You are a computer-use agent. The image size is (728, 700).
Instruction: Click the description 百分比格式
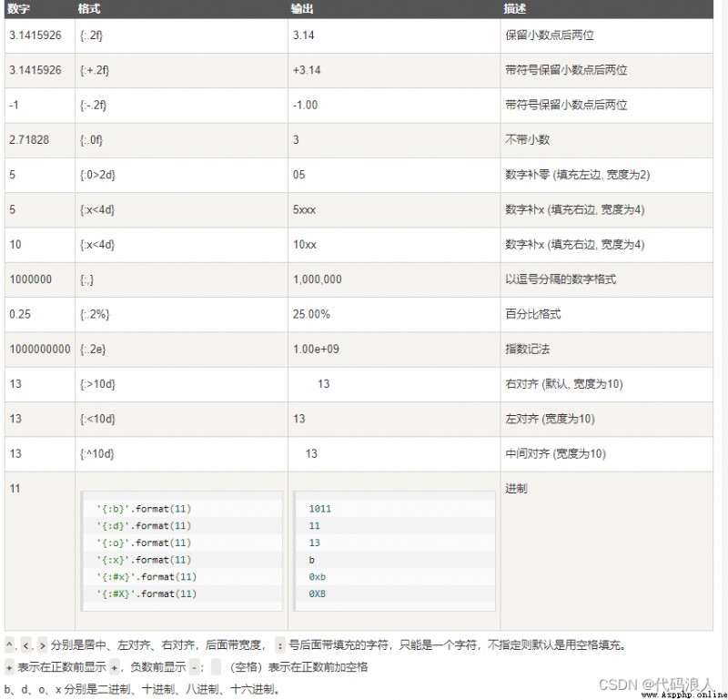[x=533, y=314]
